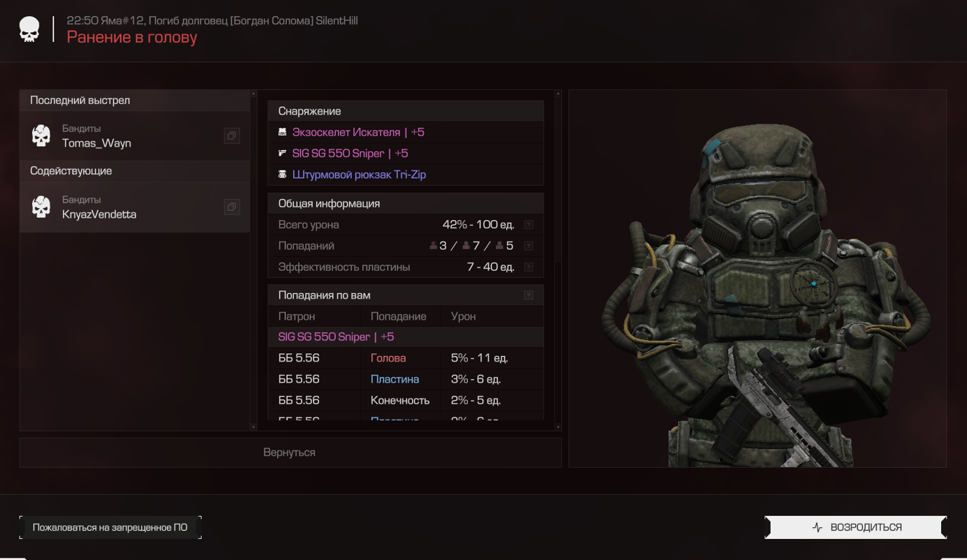The width and height of the screenshot is (967, 560).
Task: Click the Вернуться button
Action: (290, 452)
